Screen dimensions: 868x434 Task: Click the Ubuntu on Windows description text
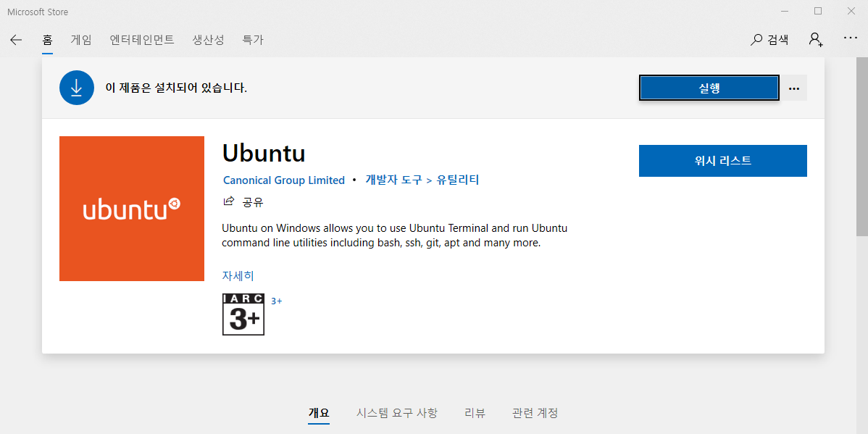coord(395,235)
